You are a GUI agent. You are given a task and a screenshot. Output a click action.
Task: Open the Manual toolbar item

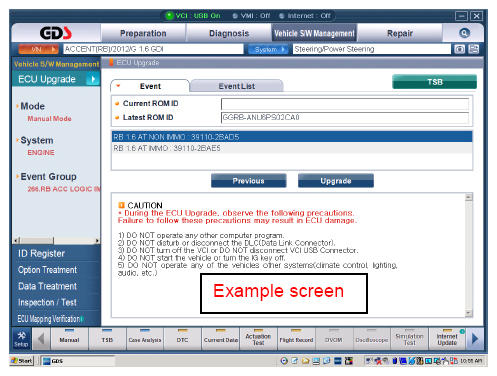69,339
